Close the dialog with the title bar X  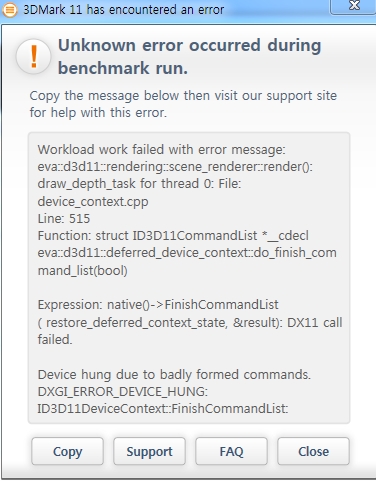354,6
